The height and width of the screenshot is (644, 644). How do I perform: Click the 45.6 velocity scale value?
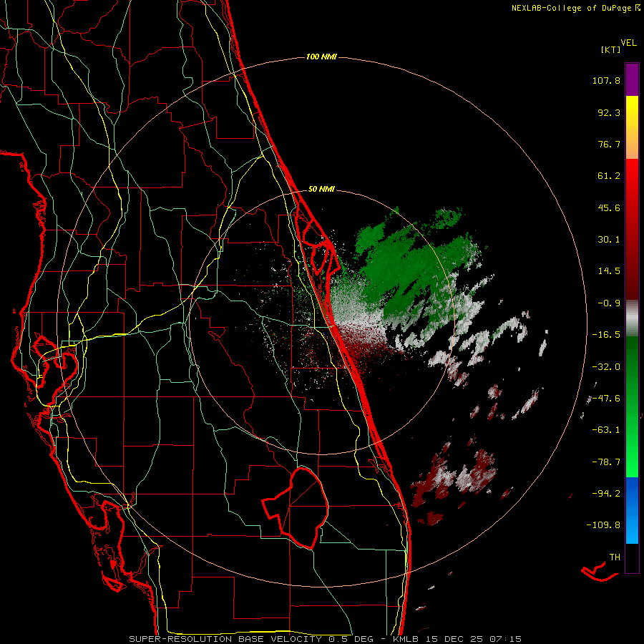pos(609,208)
